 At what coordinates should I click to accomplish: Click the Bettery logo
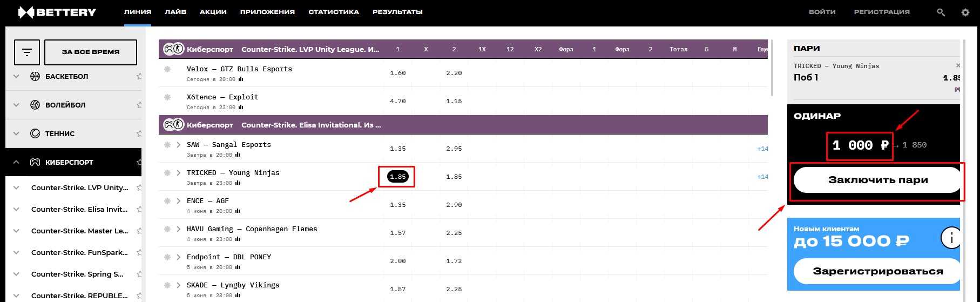click(x=57, y=12)
